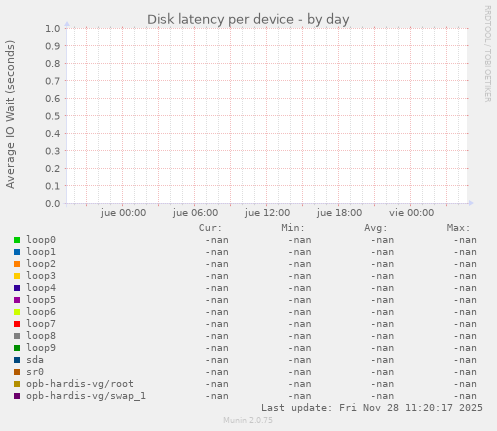Click the jue 18:00 time axis label

pos(339,213)
